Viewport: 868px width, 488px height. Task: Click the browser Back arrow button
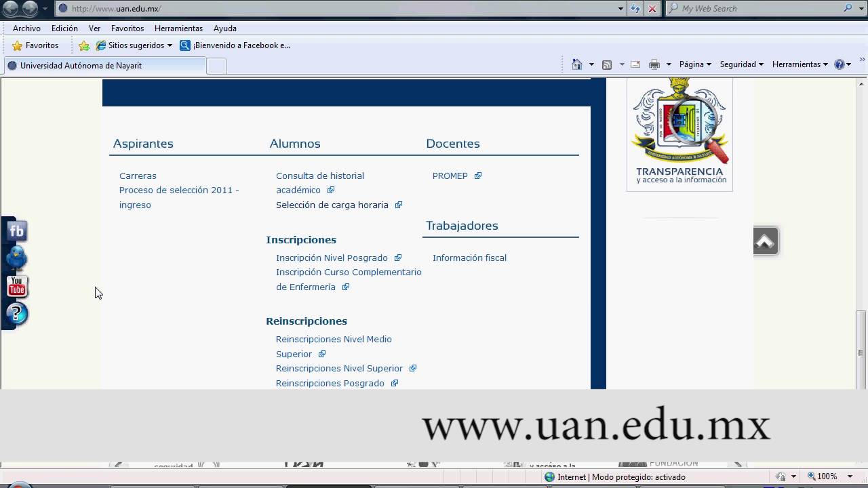[x=10, y=8]
